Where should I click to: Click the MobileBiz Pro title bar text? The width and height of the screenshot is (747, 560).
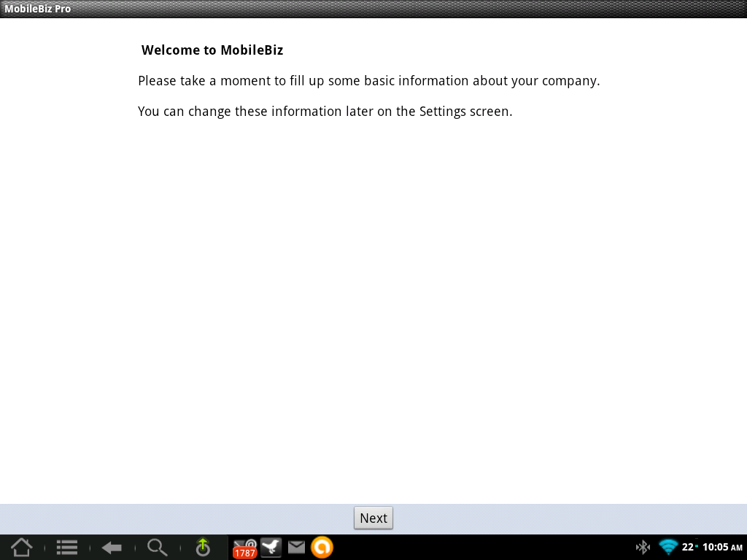(x=38, y=9)
